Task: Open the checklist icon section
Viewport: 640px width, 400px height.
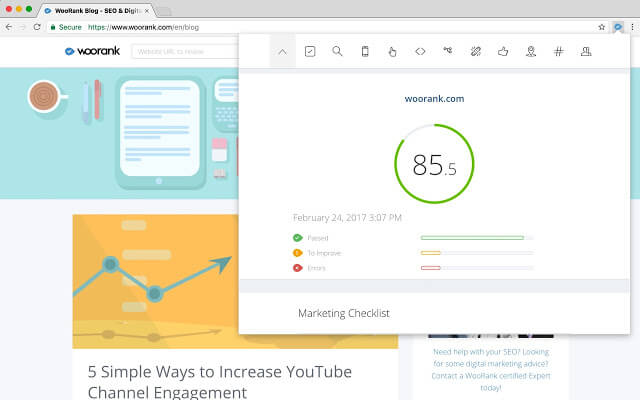Action: (310, 51)
